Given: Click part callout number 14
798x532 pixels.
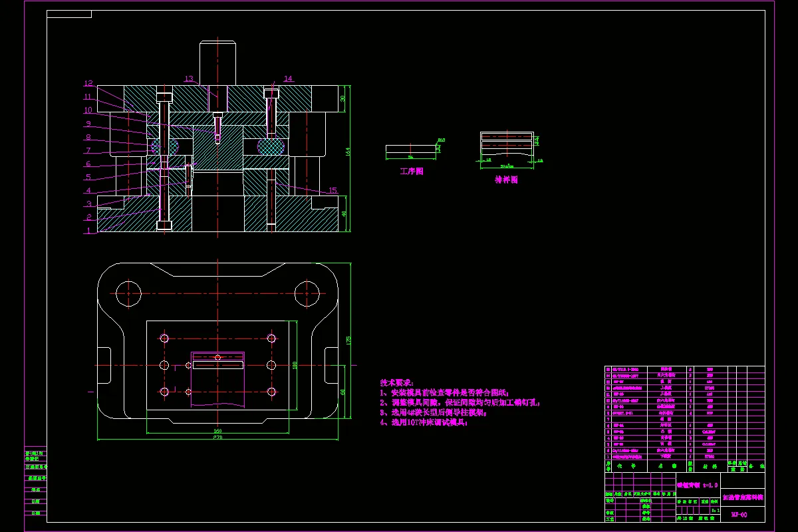Looking at the screenshot, I should click(x=288, y=78).
